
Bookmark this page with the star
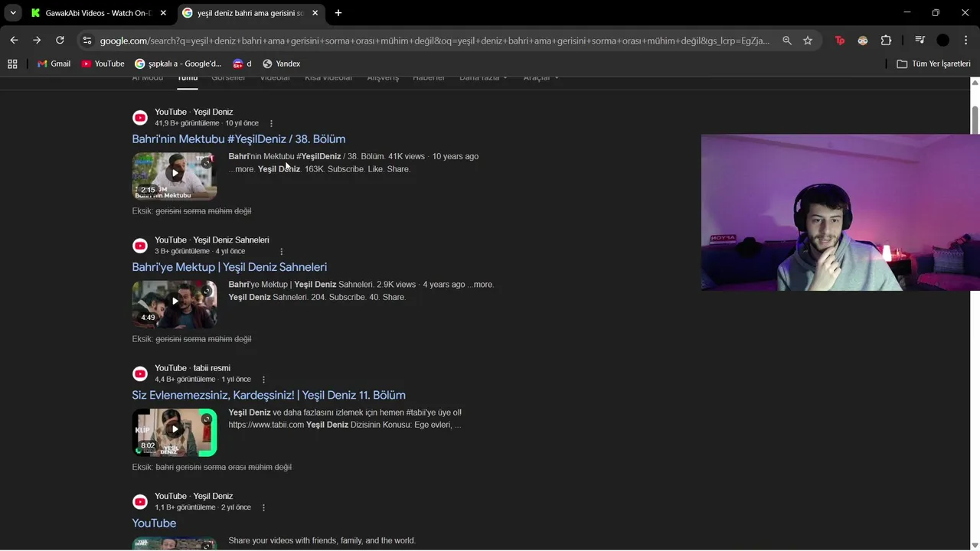click(x=808, y=41)
